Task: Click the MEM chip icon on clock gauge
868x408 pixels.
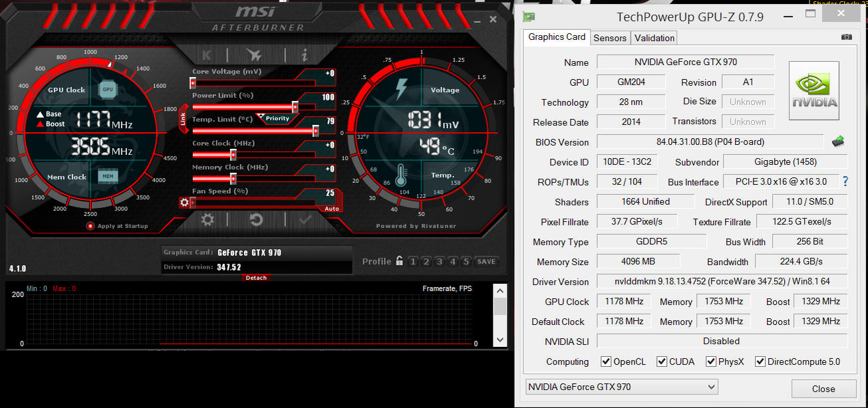Action: point(108,176)
